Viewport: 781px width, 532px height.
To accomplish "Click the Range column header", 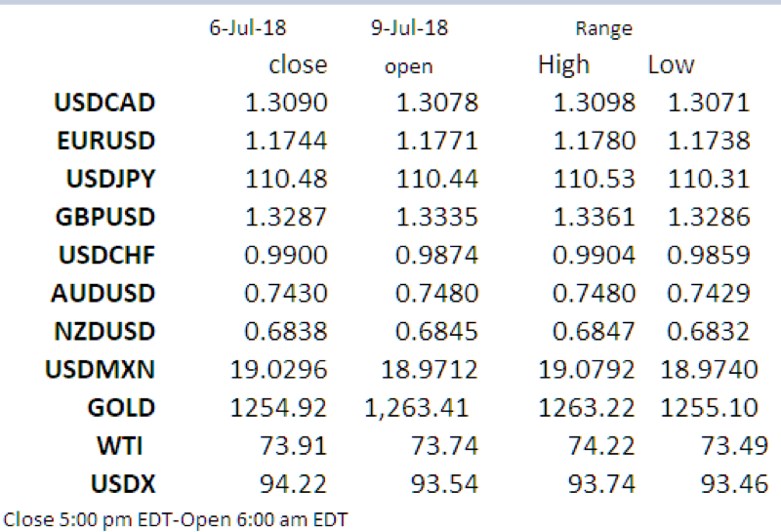I will point(605,29).
